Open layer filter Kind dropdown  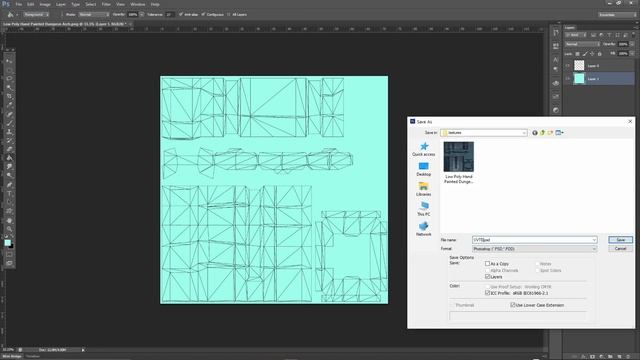[576, 35]
